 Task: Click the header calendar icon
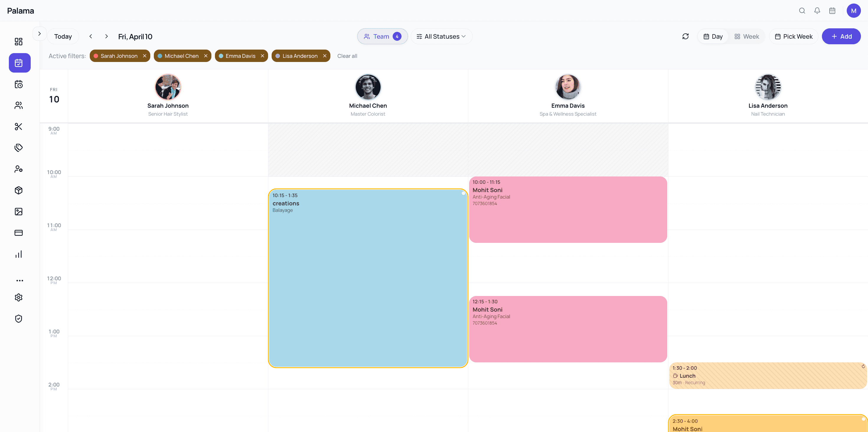click(x=832, y=11)
